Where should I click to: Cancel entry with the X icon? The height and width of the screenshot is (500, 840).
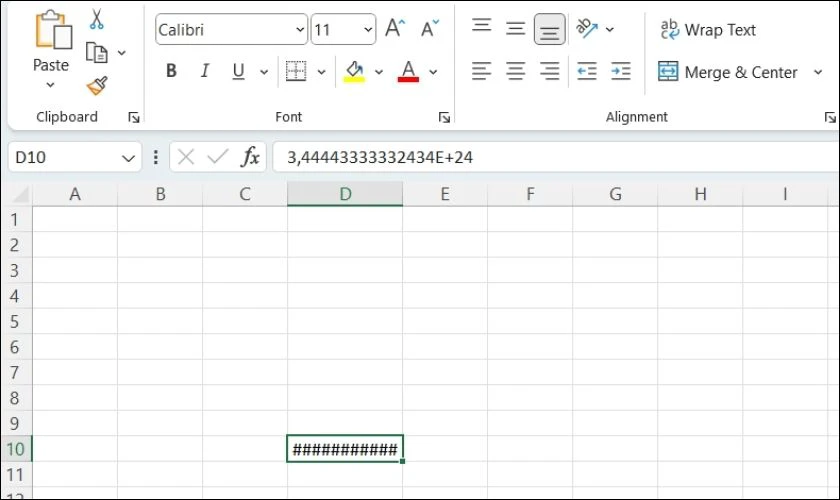[x=186, y=157]
